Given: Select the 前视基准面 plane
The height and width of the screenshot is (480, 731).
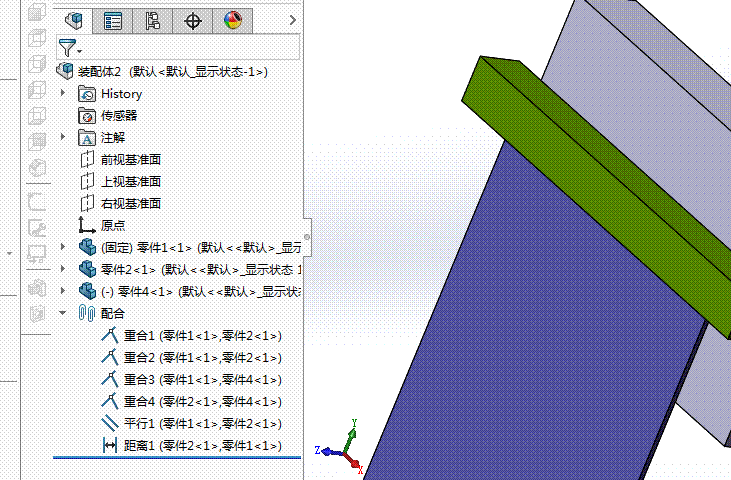Looking at the screenshot, I should point(130,159).
